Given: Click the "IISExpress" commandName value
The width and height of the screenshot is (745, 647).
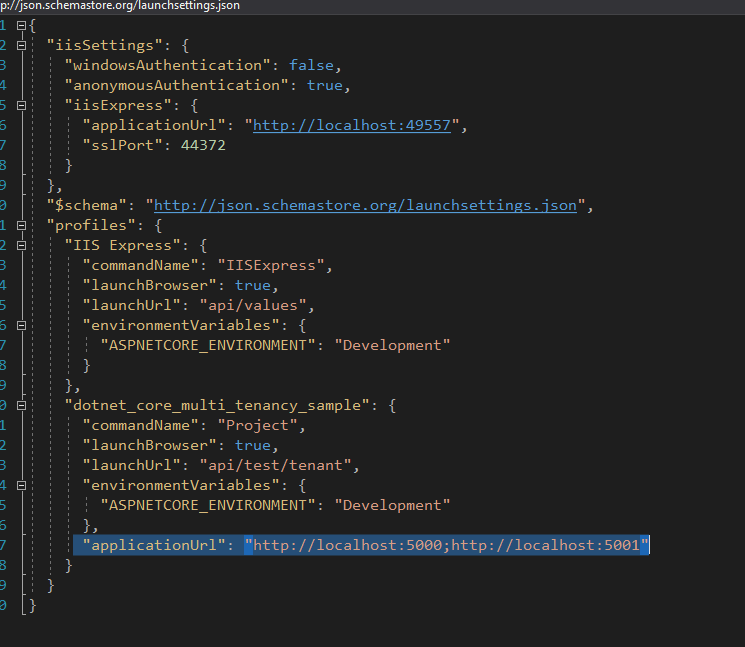Looking at the screenshot, I should coord(271,266).
